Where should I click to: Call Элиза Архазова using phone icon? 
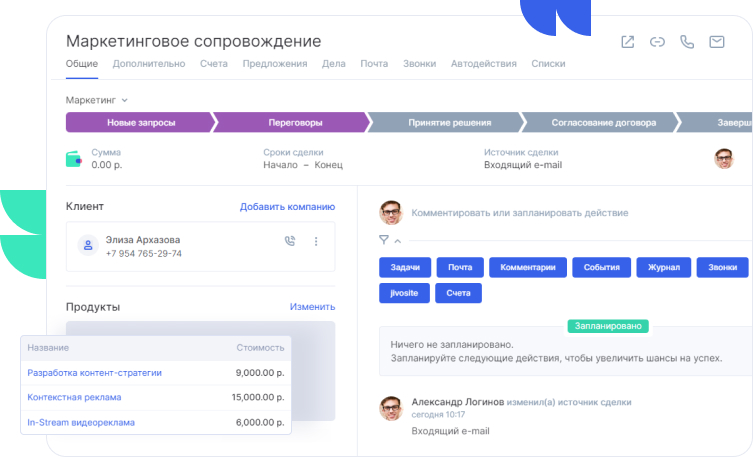pyautogui.click(x=290, y=241)
